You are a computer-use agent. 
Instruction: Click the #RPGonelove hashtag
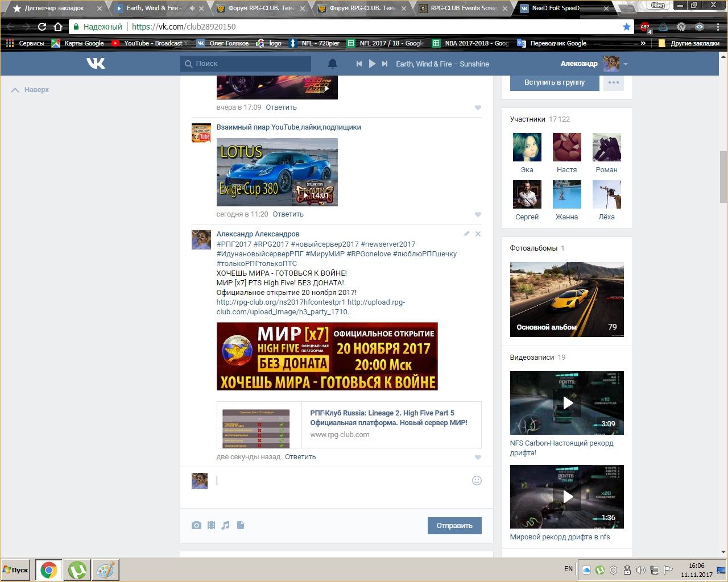coord(369,254)
